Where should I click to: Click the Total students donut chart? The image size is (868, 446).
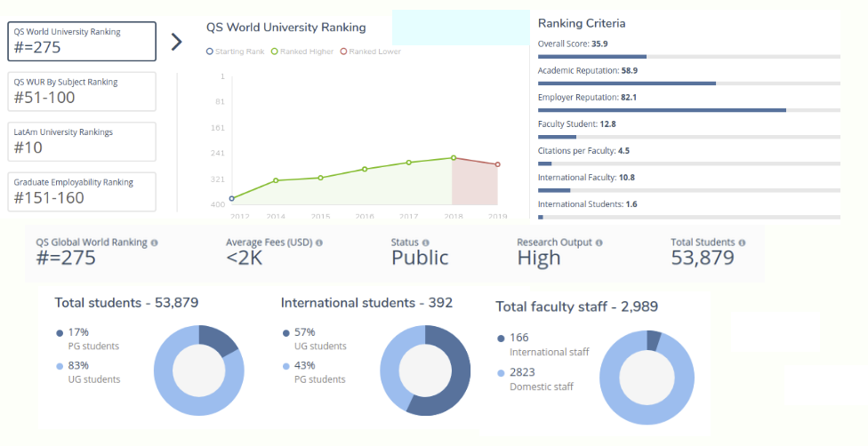pos(198,370)
